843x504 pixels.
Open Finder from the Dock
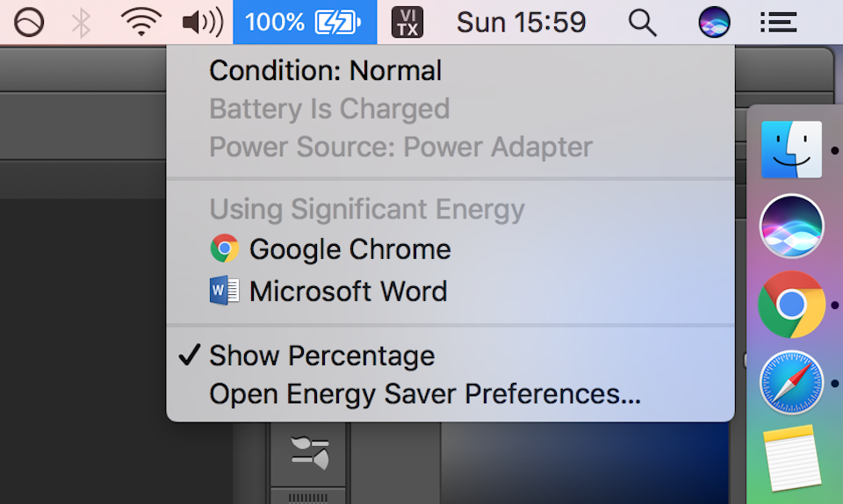pyautogui.click(x=791, y=150)
